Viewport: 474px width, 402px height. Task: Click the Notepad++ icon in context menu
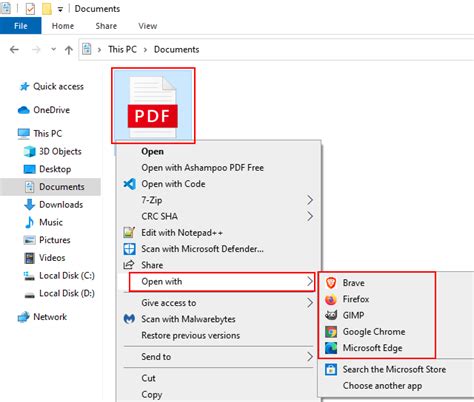click(129, 232)
